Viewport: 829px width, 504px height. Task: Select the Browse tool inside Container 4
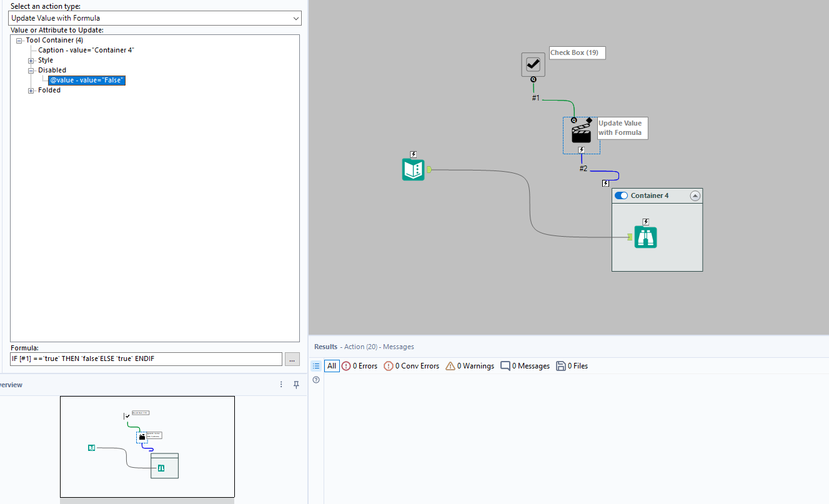[x=645, y=237]
